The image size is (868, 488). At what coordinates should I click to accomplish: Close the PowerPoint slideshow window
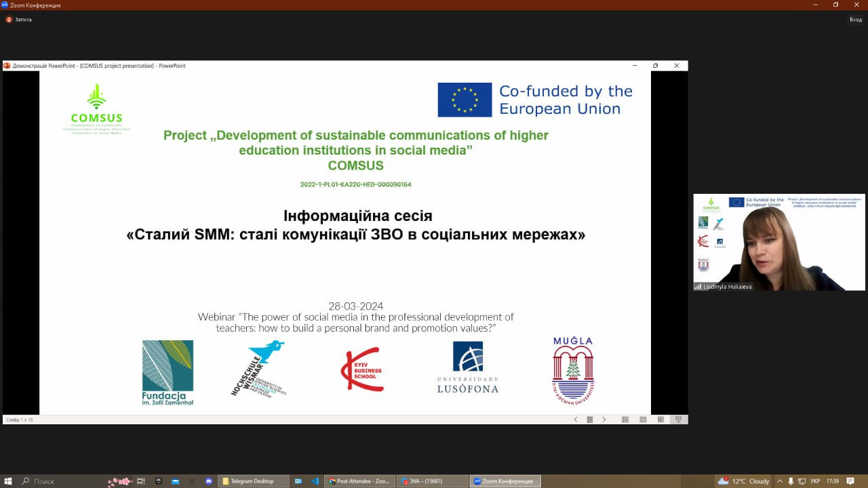(676, 66)
